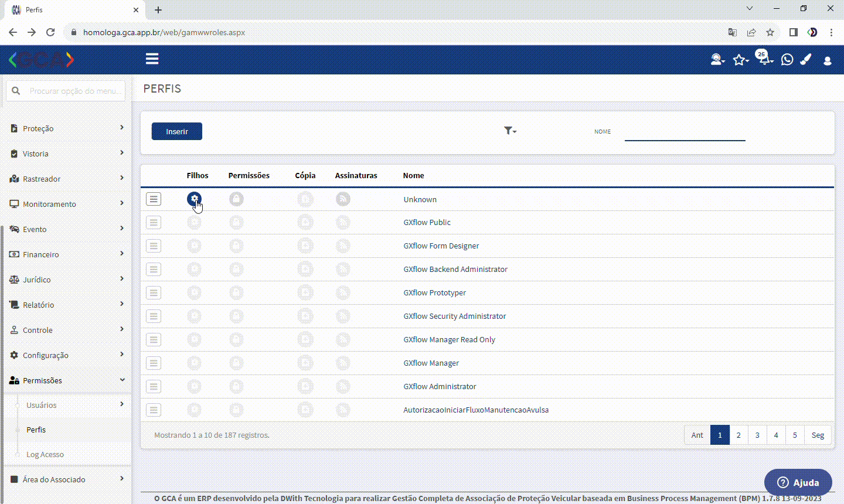Expand Jurídico sidebar menu
Image resolution: width=844 pixels, height=504 pixels.
tap(67, 280)
